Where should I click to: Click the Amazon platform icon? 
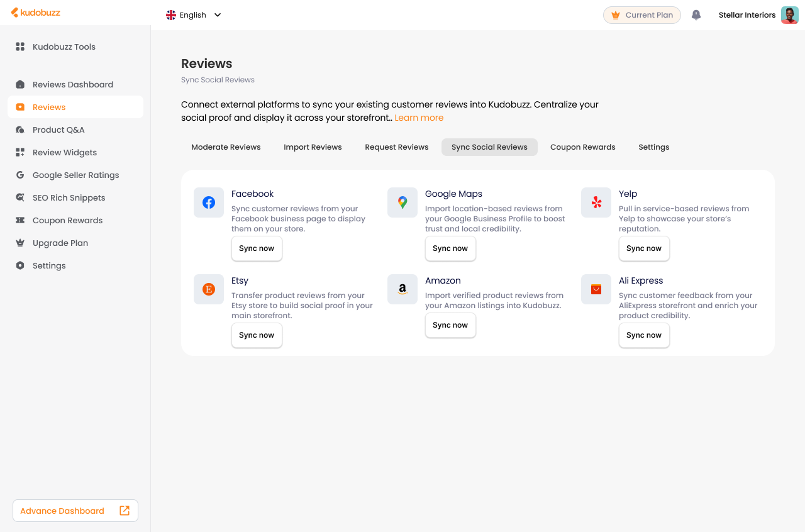click(x=402, y=289)
